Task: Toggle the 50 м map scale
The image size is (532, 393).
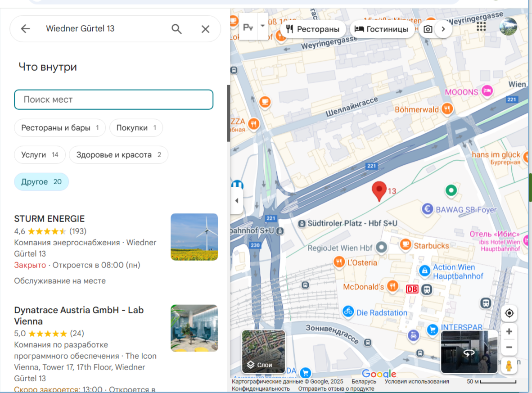Action: 491,381
